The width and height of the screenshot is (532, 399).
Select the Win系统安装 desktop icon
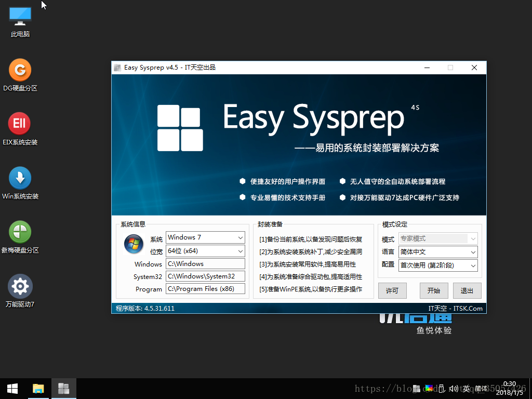[20, 183]
